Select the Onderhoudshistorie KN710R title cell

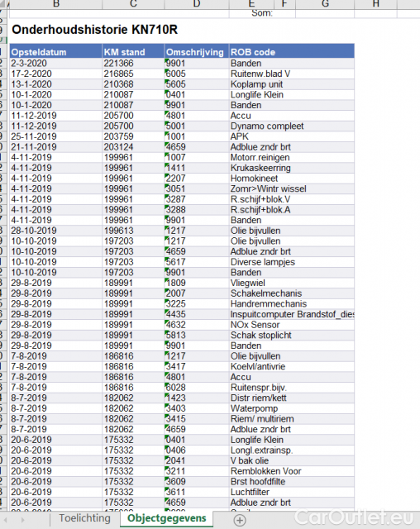[x=95, y=30]
